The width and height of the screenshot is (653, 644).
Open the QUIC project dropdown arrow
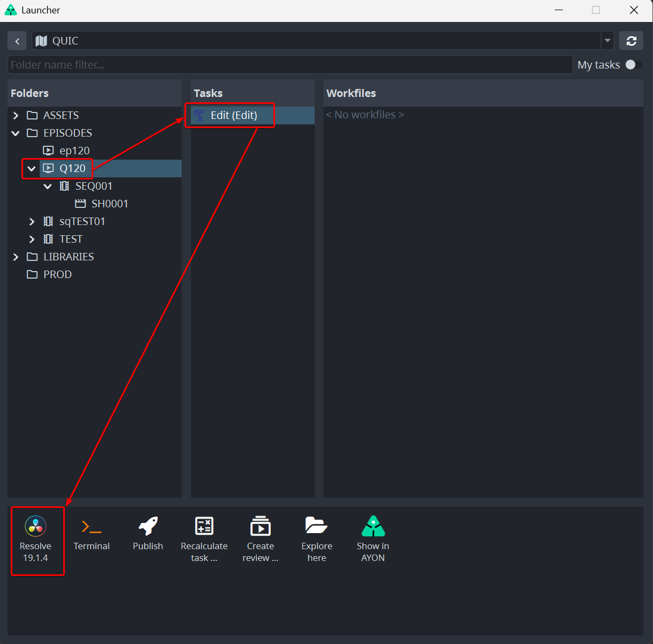pos(607,41)
